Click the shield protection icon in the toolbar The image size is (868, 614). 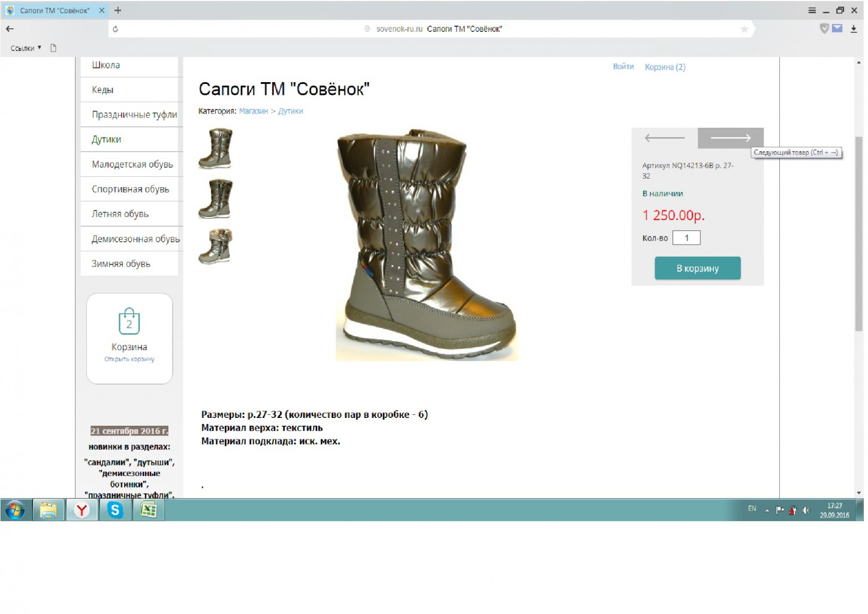[824, 28]
